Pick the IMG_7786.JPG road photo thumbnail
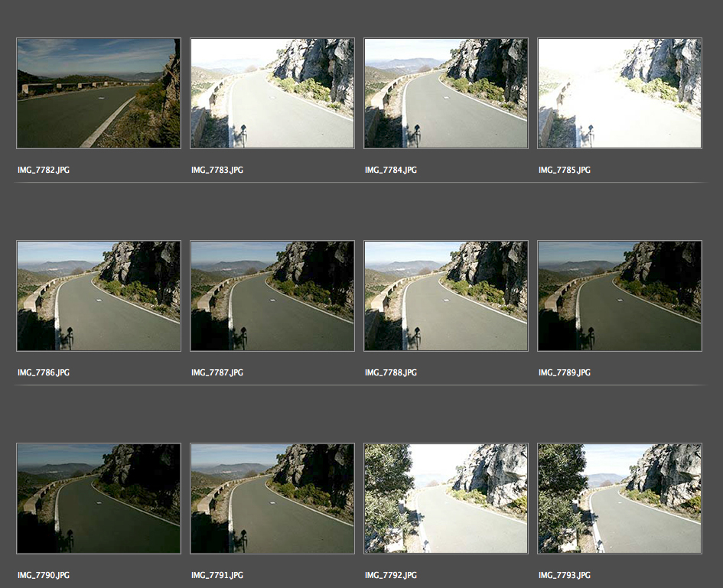Viewport: 723px width, 588px height. (x=99, y=296)
